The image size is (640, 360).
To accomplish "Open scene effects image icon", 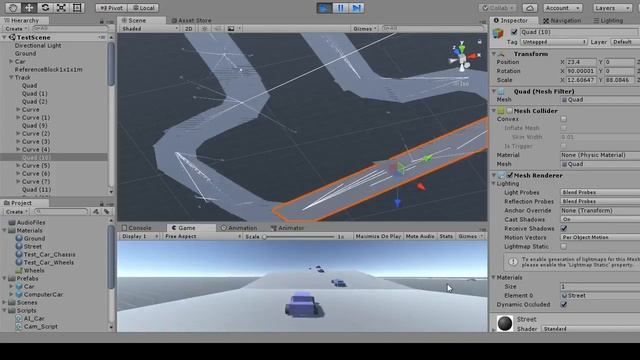I will point(231,29).
